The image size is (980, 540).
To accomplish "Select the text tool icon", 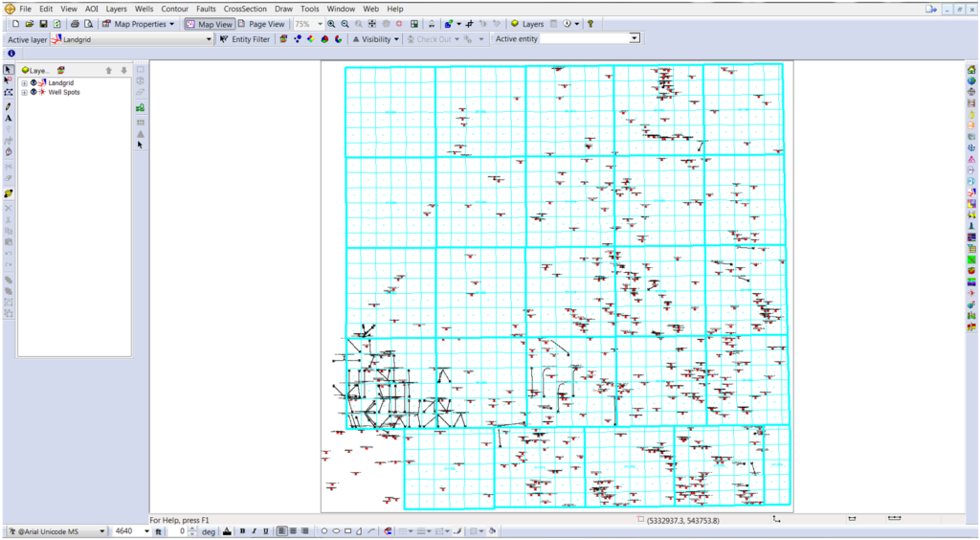I will [x=9, y=118].
